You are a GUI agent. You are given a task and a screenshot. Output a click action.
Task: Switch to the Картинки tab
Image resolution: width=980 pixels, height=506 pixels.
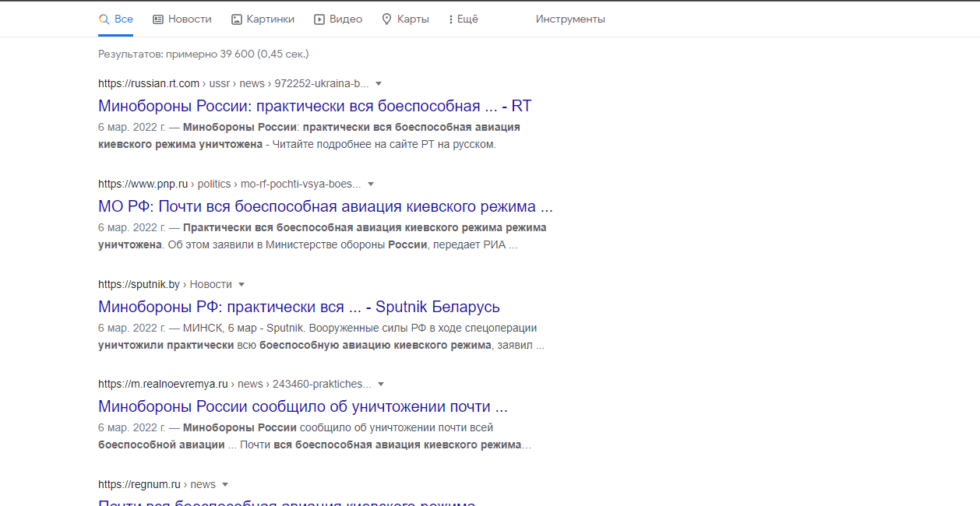tap(263, 19)
